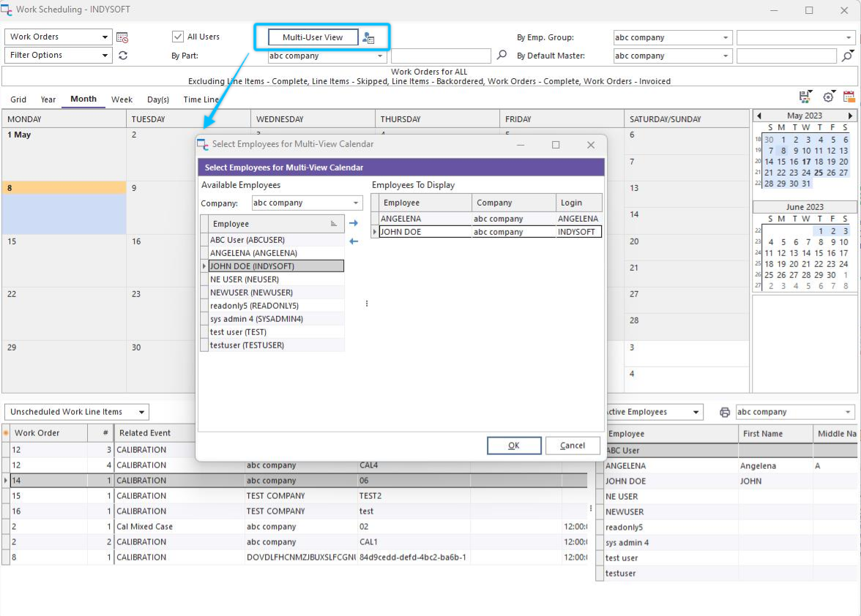The height and width of the screenshot is (616, 861).
Task: Switch to the Week view tab
Action: pos(122,99)
